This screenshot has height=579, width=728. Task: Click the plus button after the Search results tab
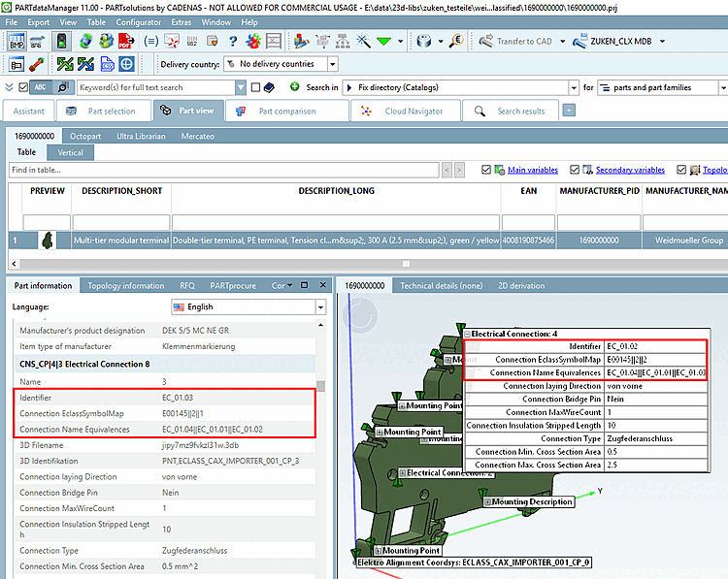568,111
